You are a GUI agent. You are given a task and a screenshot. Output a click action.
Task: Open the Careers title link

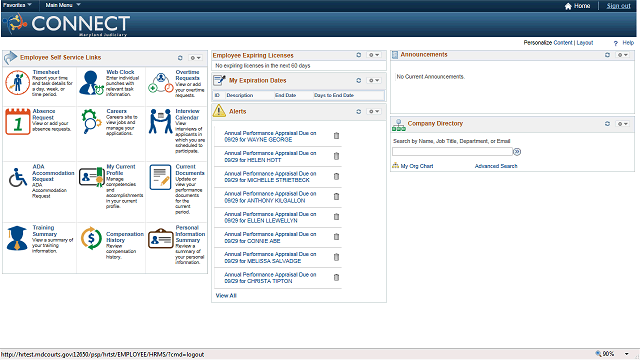117,111
